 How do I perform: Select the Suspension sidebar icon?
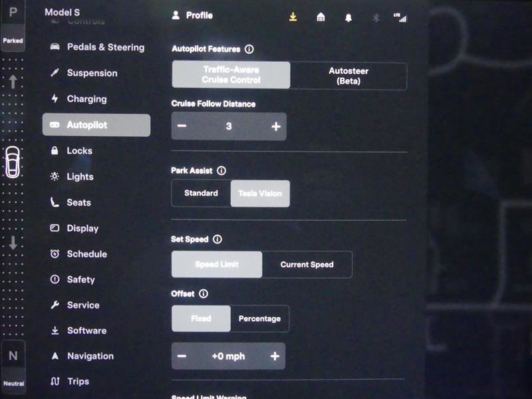point(55,73)
